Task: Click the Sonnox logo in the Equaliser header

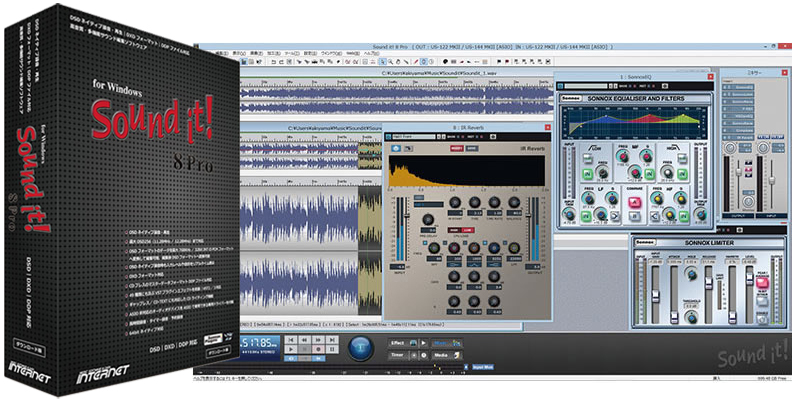Action: point(571,98)
